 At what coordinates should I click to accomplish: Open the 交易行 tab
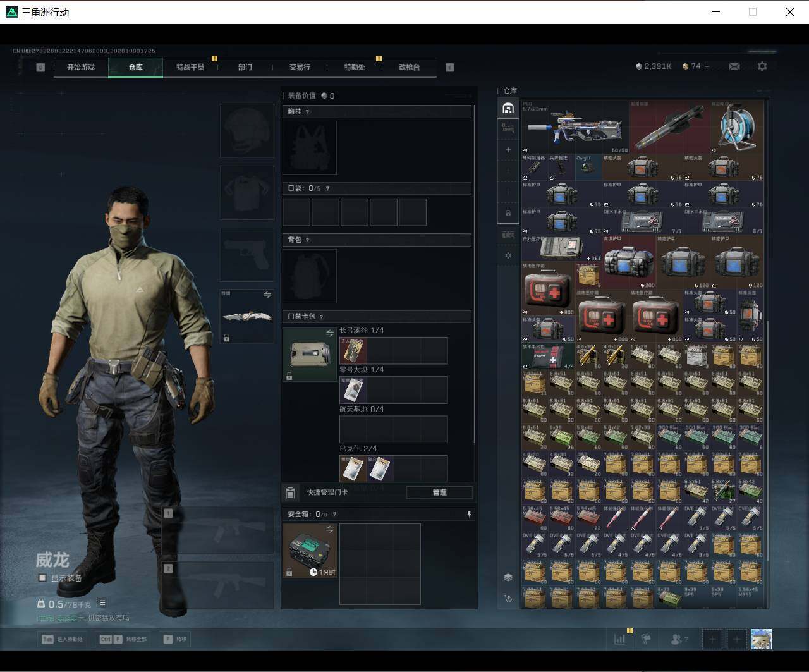tap(300, 67)
